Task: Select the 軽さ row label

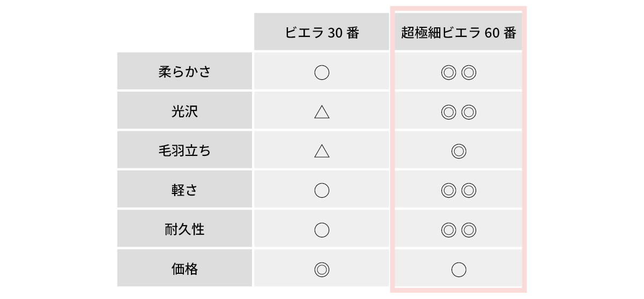Action: pos(184,190)
